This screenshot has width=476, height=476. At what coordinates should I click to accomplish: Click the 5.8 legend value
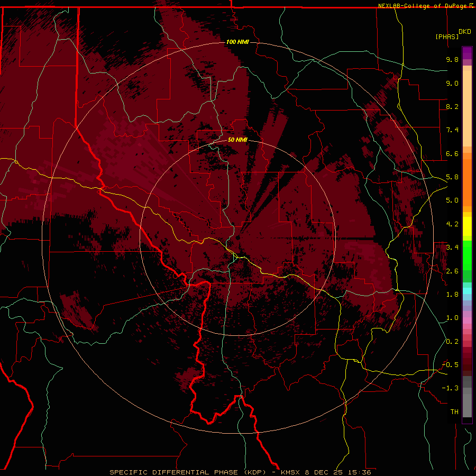tap(452, 177)
